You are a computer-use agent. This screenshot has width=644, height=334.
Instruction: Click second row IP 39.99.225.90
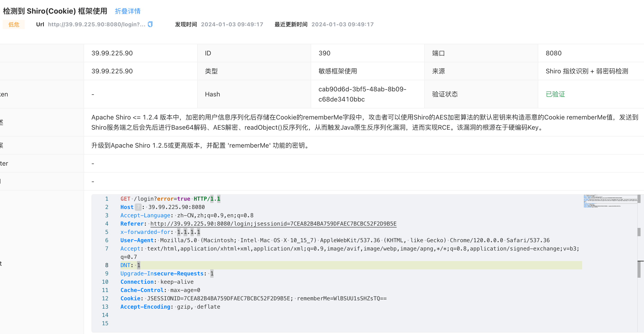(112, 71)
